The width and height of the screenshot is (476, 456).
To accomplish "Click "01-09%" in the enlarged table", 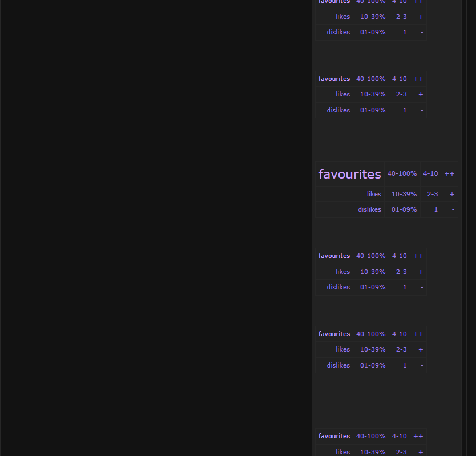I will pos(404,209).
